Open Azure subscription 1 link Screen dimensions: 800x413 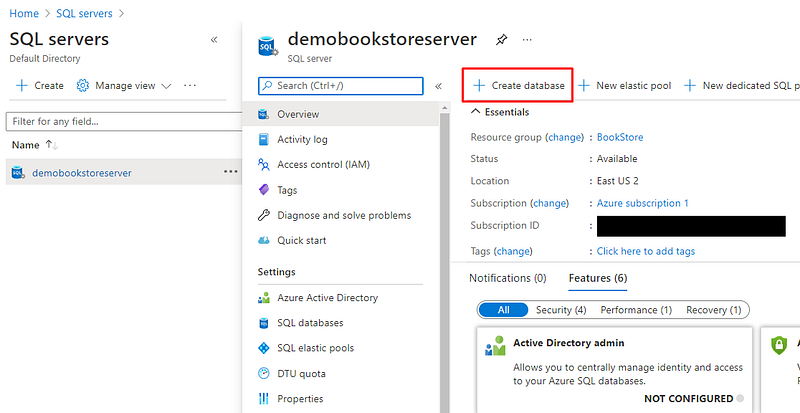(642, 203)
